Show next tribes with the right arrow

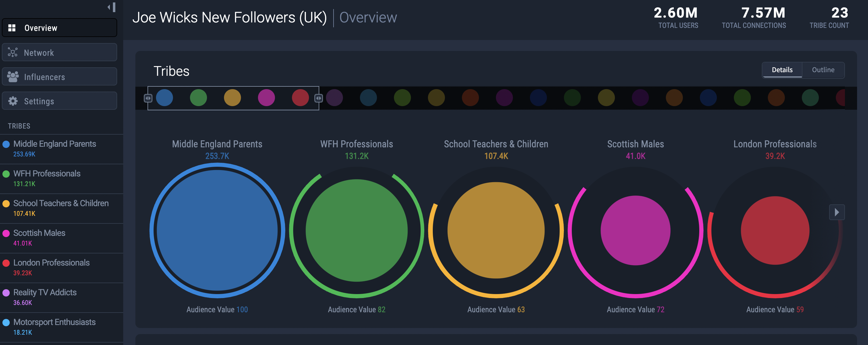click(x=837, y=212)
